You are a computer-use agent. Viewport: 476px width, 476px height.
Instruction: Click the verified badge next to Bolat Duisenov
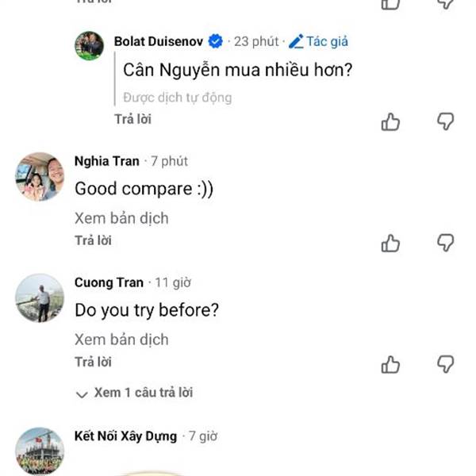(x=215, y=41)
